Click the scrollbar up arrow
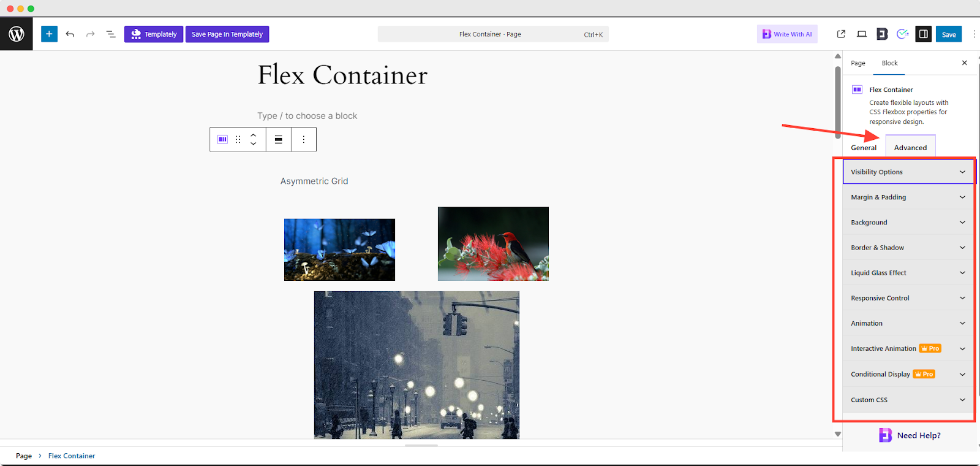Image resolution: width=980 pixels, height=466 pixels. tap(838, 56)
